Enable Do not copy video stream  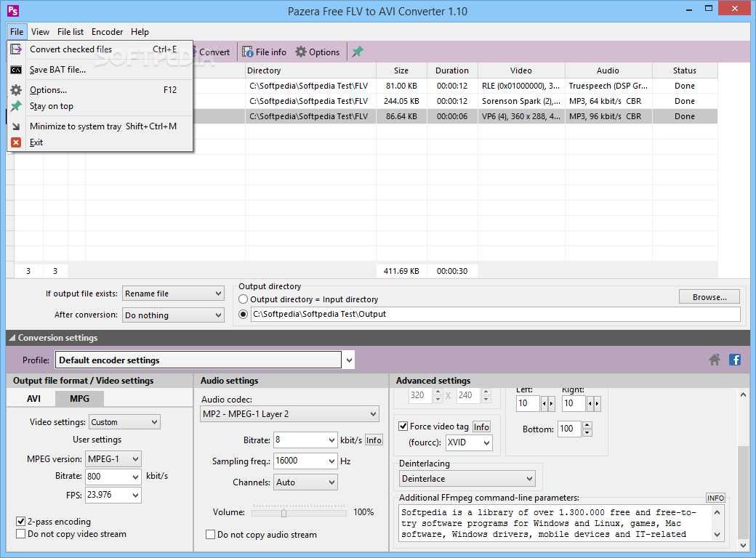tap(21, 534)
